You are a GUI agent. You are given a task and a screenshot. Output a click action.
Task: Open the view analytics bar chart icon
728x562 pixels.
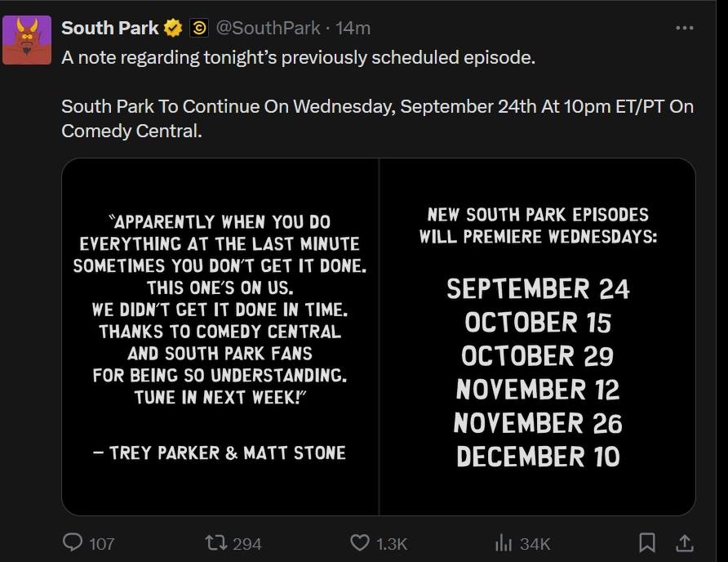click(x=504, y=542)
